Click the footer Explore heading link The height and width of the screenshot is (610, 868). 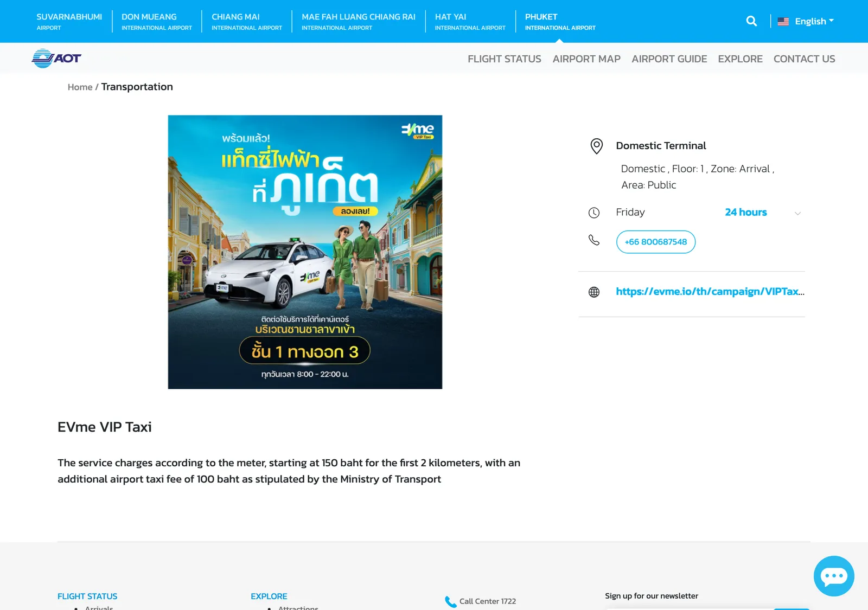(269, 596)
